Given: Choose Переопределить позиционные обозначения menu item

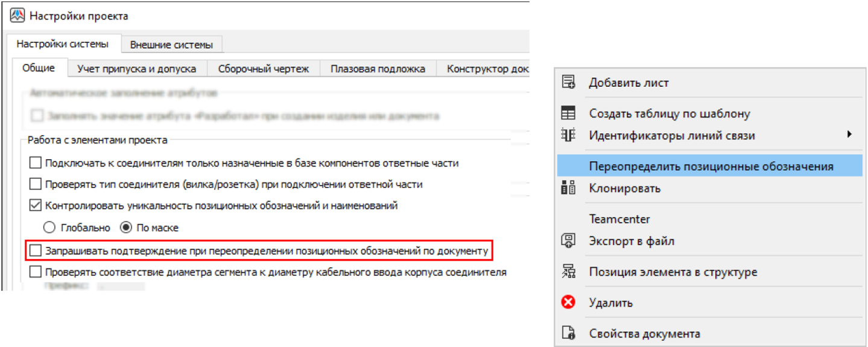Looking at the screenshot, I should [711, 166].
